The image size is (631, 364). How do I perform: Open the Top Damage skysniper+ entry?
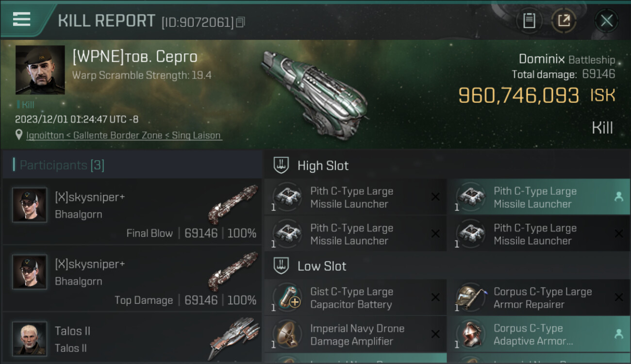pyautogui.click(x=132, y=279)
